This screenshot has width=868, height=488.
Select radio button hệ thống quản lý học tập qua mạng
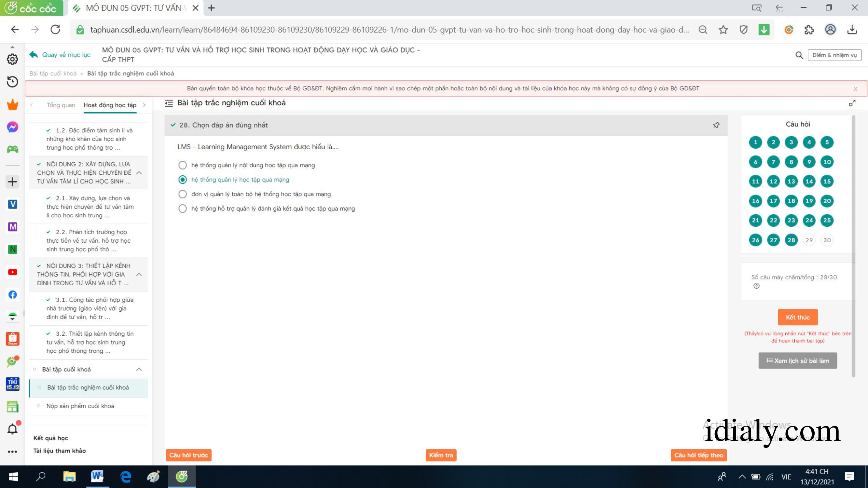pyautogui.click(x=183, y=179)
